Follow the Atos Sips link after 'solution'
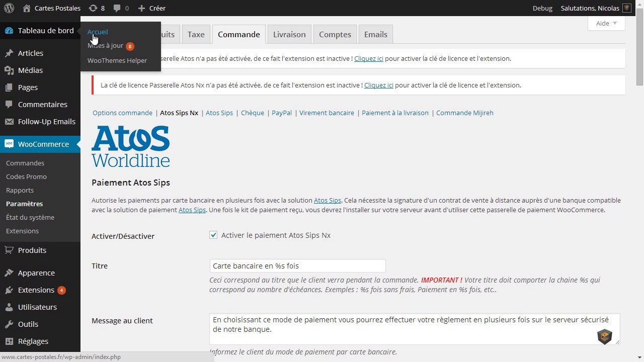 coord(328,200)
